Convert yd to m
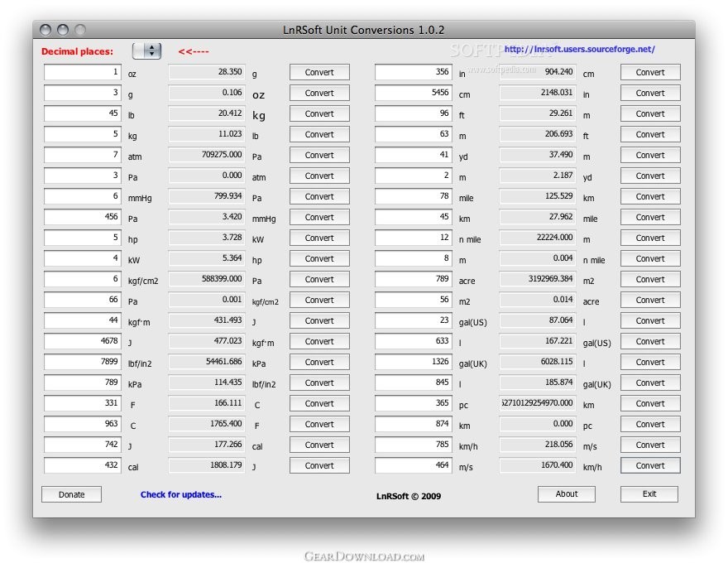The height and width of the screenshot is (563, 728). [650, 155]
